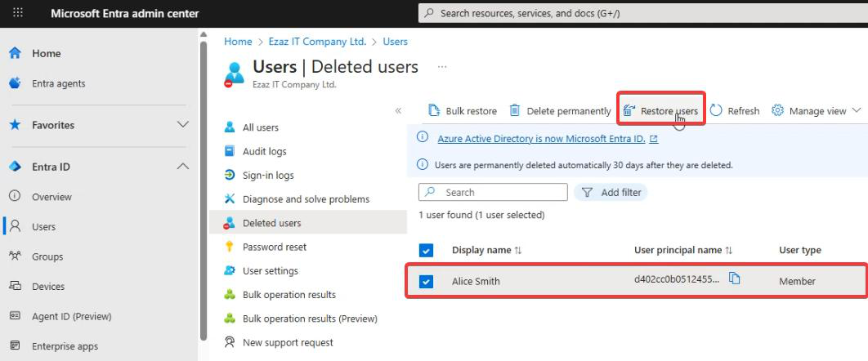
Task: Click the Bulk restore icon
Action: tap(435, 110)
